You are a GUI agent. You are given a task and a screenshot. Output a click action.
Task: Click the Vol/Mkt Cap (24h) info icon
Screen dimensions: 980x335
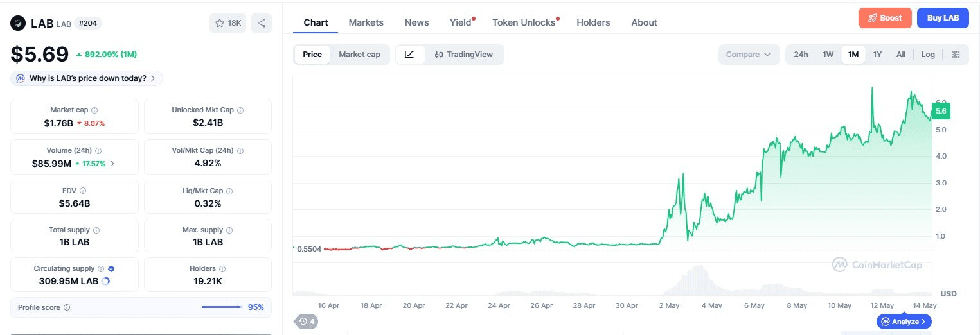coord(240,151)
